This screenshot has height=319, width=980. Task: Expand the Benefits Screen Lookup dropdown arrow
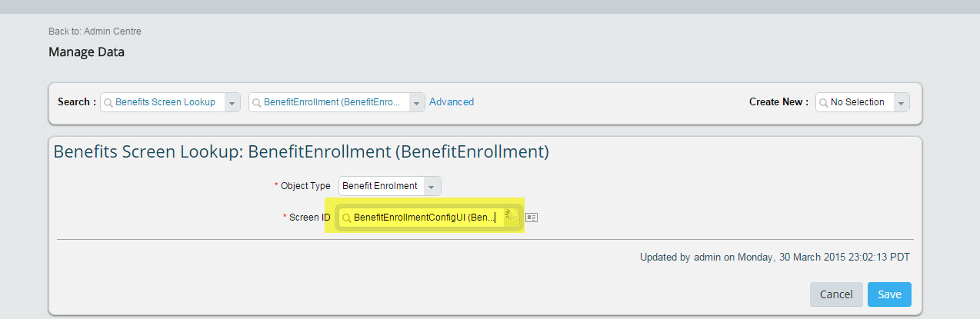tap(232, 102)
